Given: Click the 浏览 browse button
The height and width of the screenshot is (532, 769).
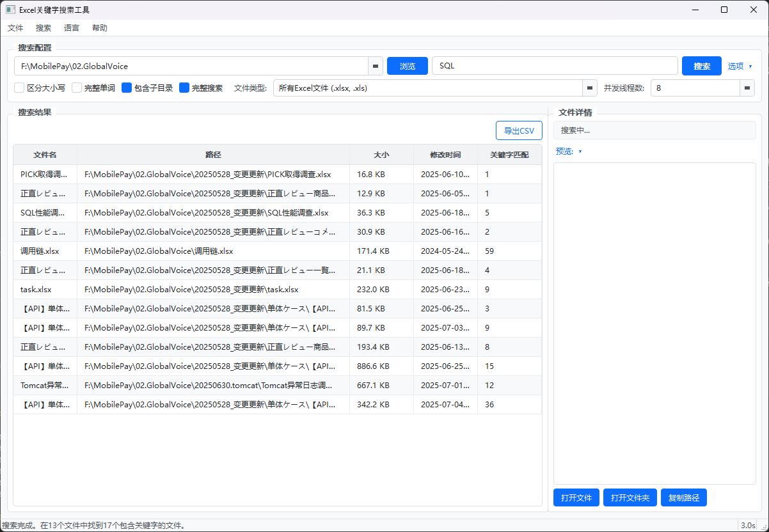Looking at the screenshot, I should tap(408, 66).
